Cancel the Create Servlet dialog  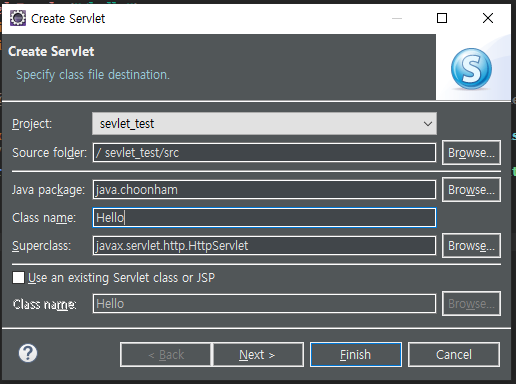(454, 355)
